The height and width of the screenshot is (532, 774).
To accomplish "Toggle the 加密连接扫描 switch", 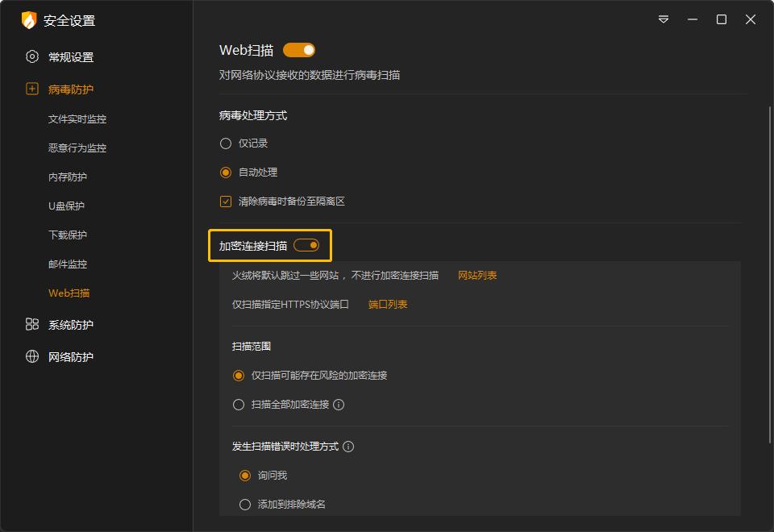I will click(306, 245).
